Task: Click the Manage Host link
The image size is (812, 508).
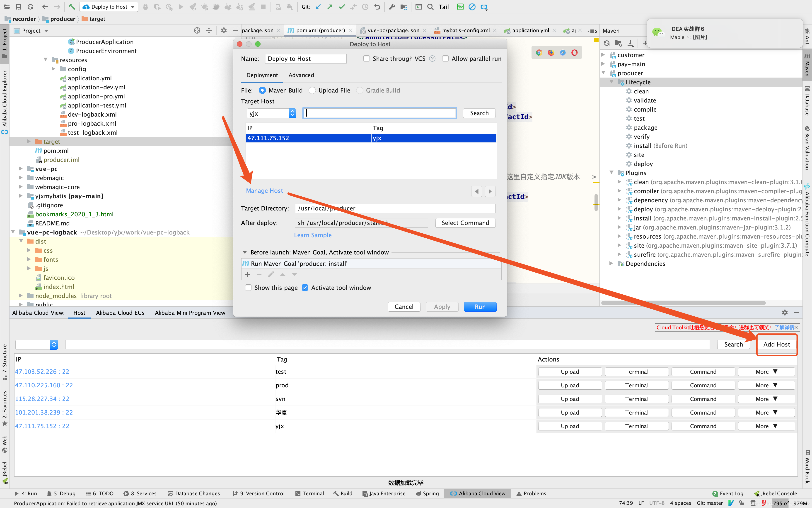Action: pyautogui.click(x=264, y=190)
